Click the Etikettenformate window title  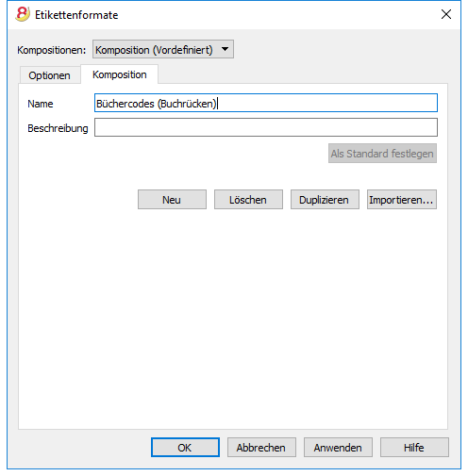point(76,15)
